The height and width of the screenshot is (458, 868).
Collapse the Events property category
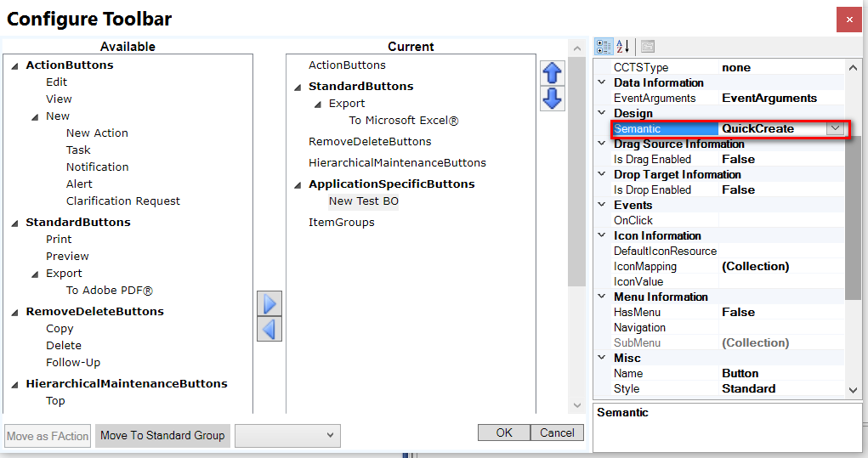tap(602, 204)
